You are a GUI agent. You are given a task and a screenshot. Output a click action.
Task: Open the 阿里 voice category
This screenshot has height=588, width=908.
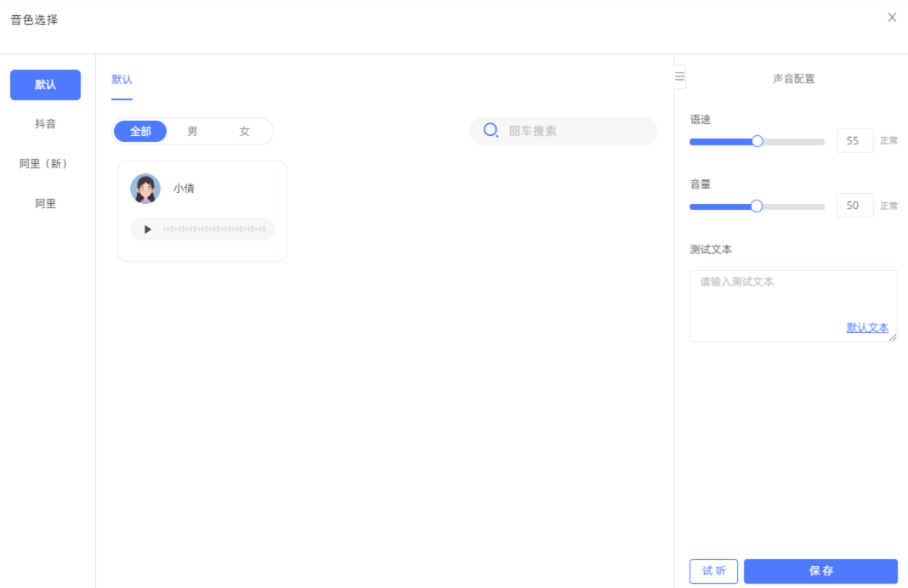tap(45, 204)
